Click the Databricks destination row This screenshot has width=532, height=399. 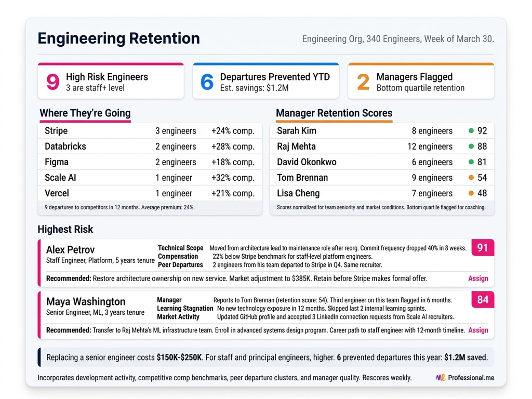tap(150, 147)
